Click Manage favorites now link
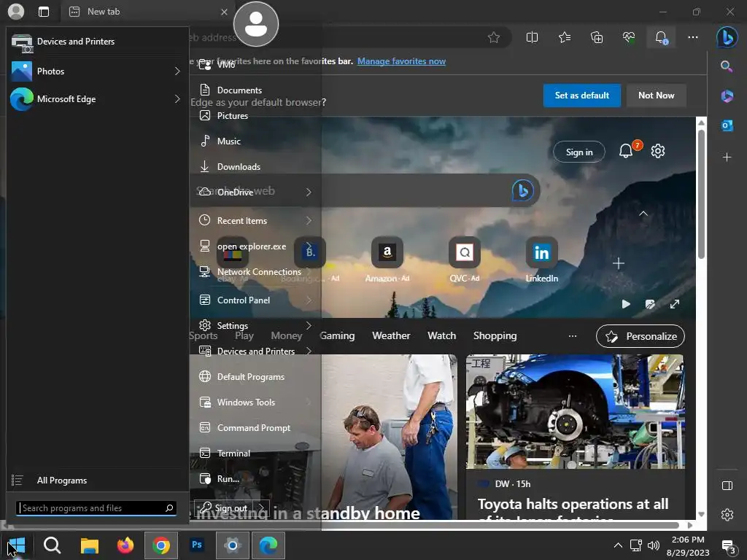This screenshot has height=560, width=747. point(402,61)
